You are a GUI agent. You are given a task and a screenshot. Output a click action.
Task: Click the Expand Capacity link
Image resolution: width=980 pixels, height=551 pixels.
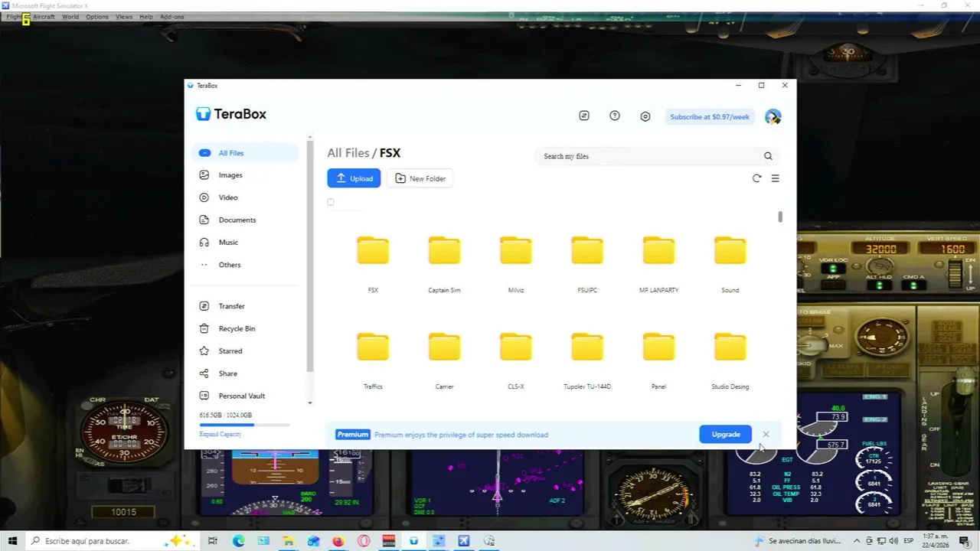coord(220,434)
